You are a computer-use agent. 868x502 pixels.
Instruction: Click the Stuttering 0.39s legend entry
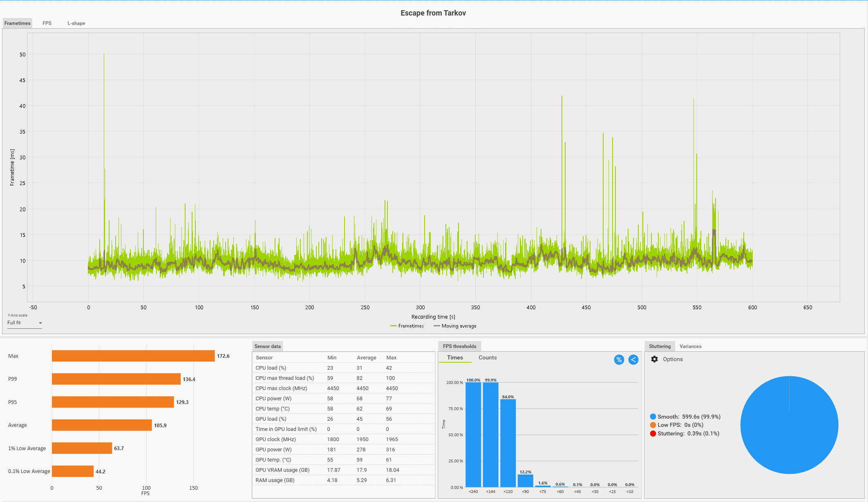pyautogui.click(x=685, y=433)
